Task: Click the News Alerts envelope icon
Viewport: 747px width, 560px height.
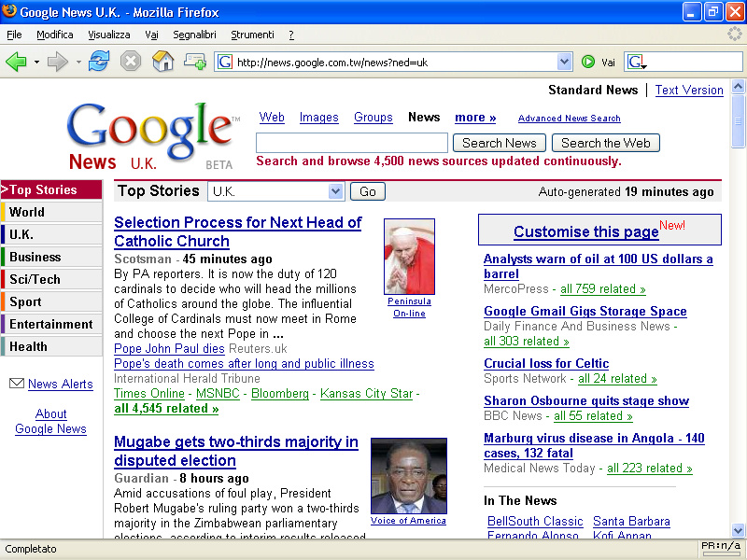Action: click(17, 383)
